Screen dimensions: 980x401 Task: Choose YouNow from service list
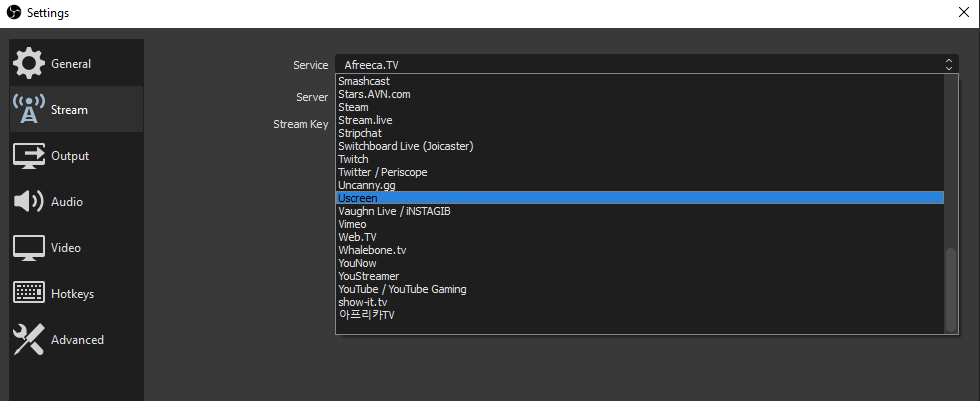[639, 263]
